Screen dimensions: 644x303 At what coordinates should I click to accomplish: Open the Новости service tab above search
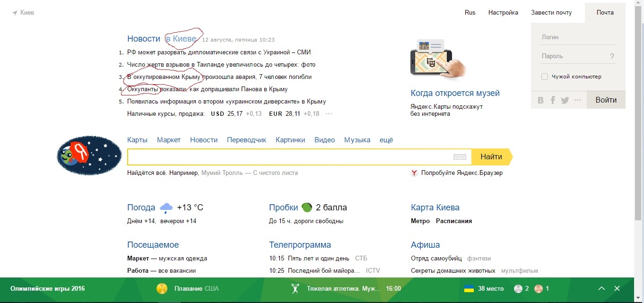pos(204,140)
